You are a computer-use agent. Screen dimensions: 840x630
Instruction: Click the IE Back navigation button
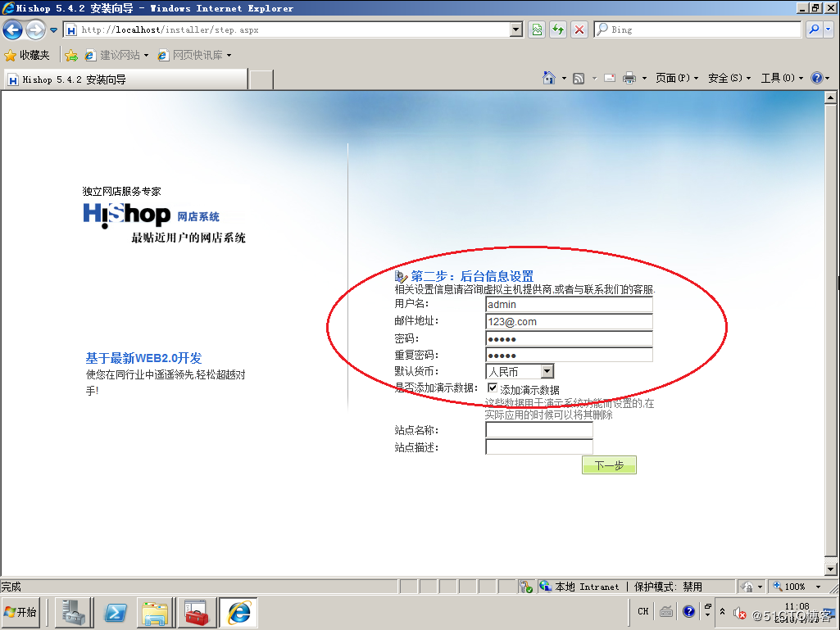13,30
